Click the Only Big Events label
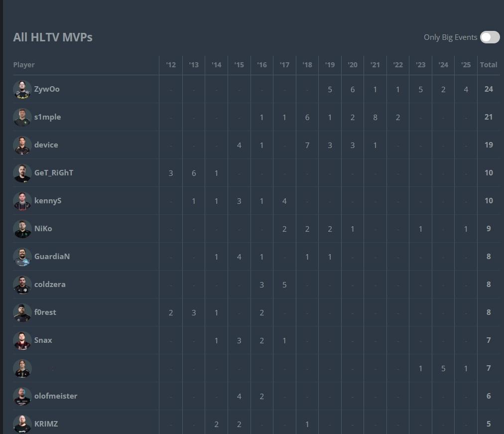The image size is (504, 434). 450,37
